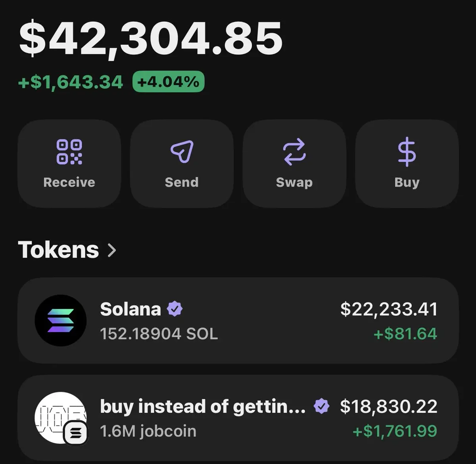Viewport: 476px width, 464px height.
Task: Expand the Tokens section chevron
Action: 112,250
